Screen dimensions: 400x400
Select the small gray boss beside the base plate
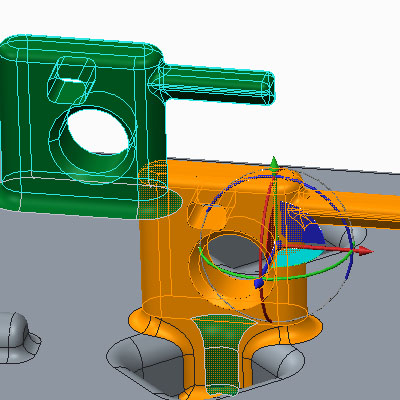pyautogui.click(x=17, y=337)
